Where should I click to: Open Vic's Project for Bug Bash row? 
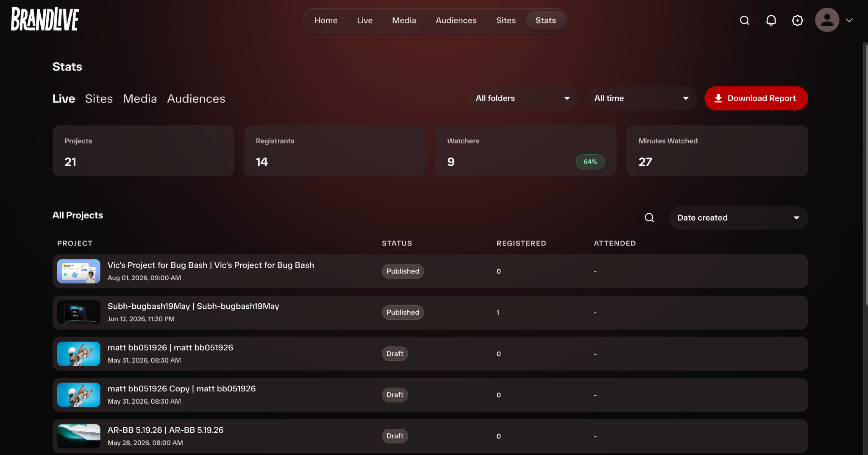tap(430, 271)
